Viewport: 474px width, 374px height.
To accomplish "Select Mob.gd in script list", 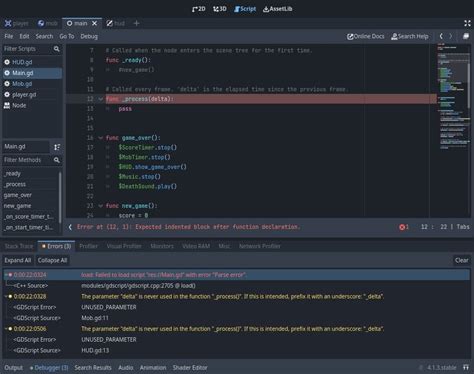I will click(x=32, y=84).
